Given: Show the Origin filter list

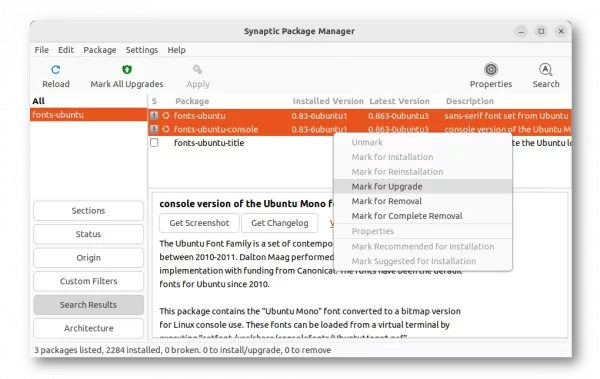Looking at the screenshot, I should point(88,258).
